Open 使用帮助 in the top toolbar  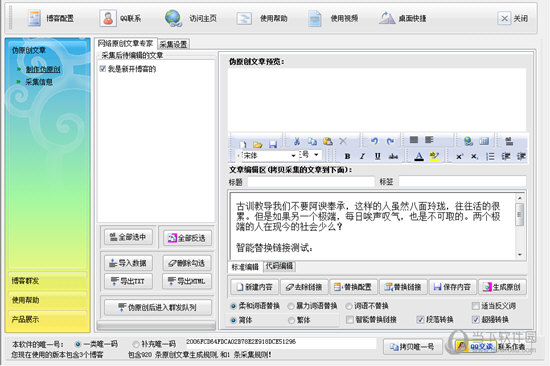point(261,18)
